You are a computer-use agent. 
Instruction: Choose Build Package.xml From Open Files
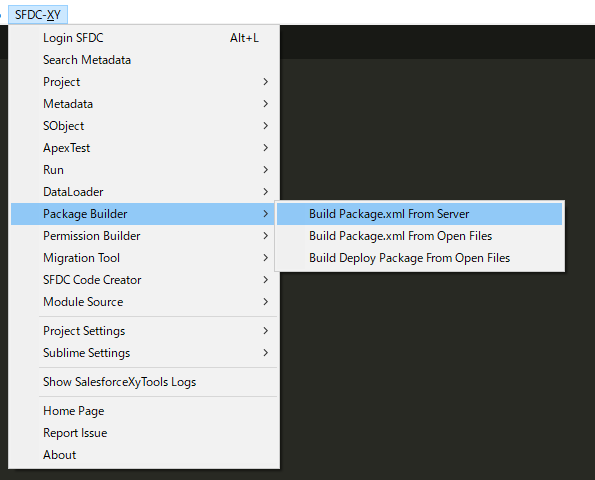(419, 236)
